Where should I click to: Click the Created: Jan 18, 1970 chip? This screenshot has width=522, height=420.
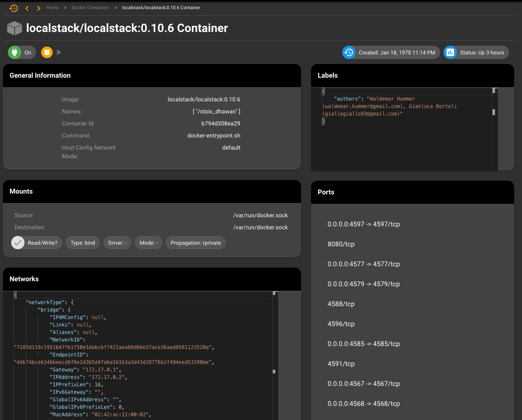click(391, 52)
